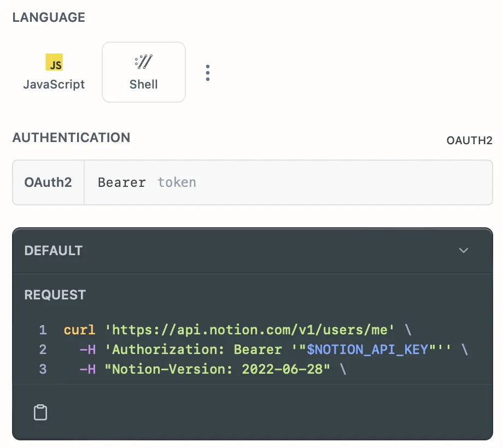The image size is (503, 448).
Task: Expand the DEFAULT example dropdown chevron
Action: 464,250
